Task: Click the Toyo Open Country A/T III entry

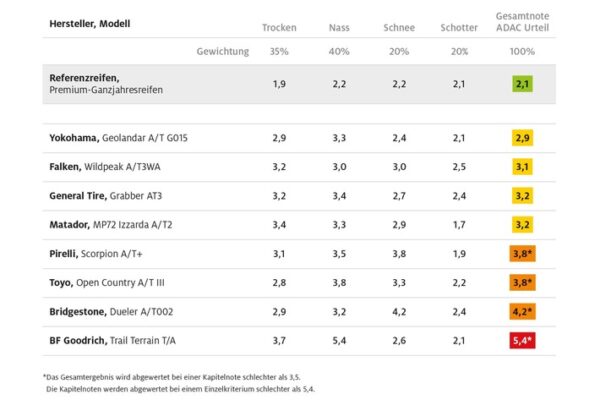Action: point(113,283)
